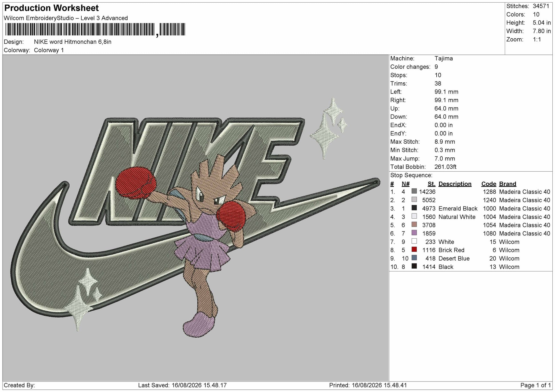555x392 pixels.
Task: Click the Zoom value '1:1'
Action: click(537, 39)
